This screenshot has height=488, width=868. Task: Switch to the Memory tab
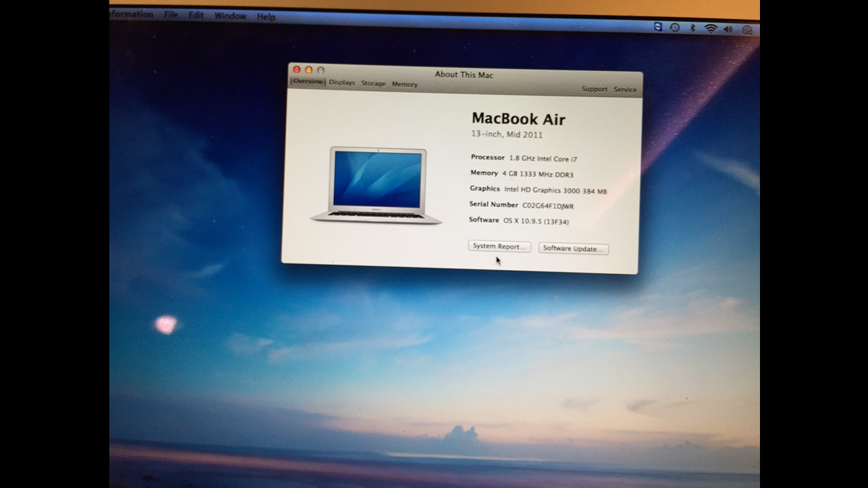(x=405, y=84)
